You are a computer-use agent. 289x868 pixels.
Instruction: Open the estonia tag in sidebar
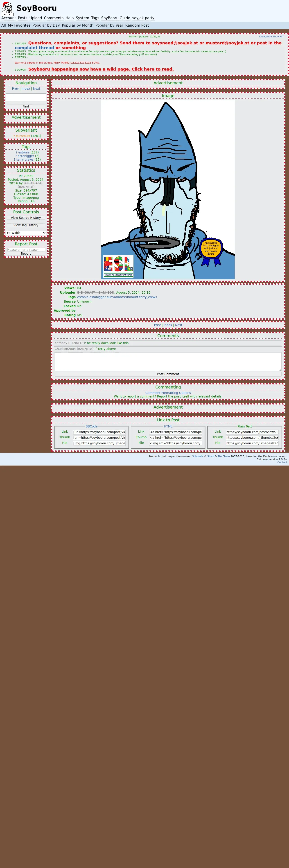tap(24, 152)
